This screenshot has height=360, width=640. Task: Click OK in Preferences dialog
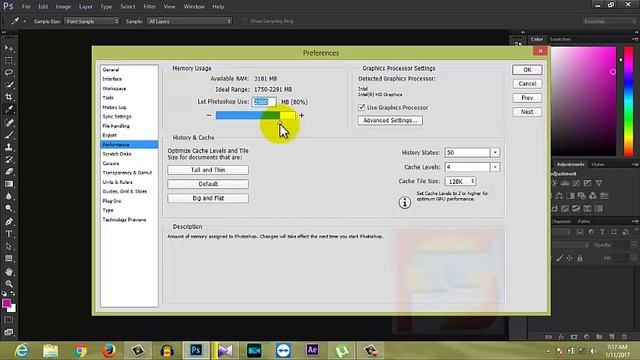(527, 70)
